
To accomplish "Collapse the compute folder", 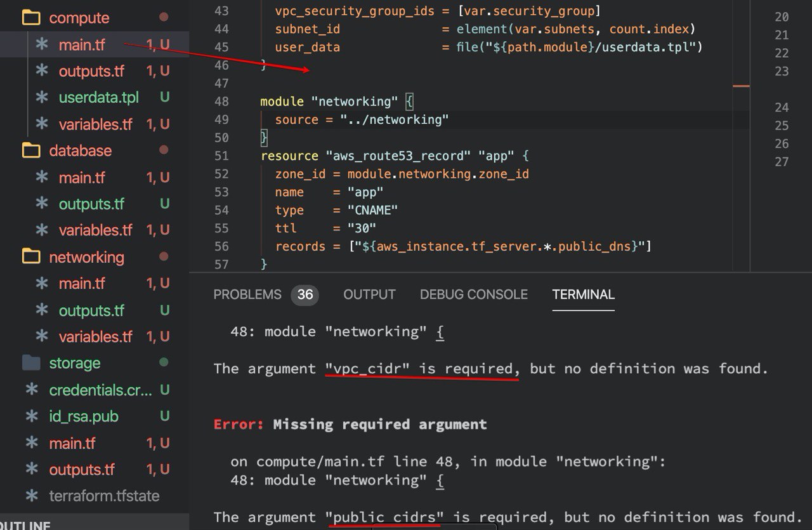I will [79, 18].
